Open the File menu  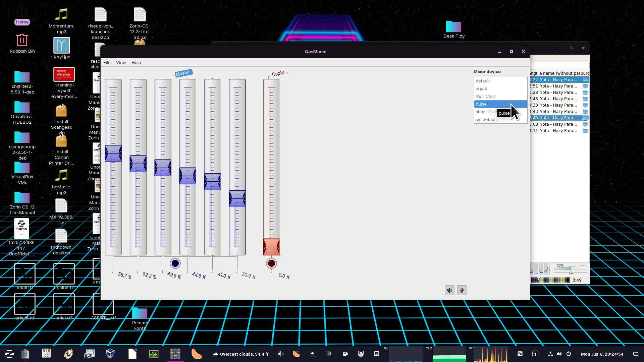coord(107,63)
